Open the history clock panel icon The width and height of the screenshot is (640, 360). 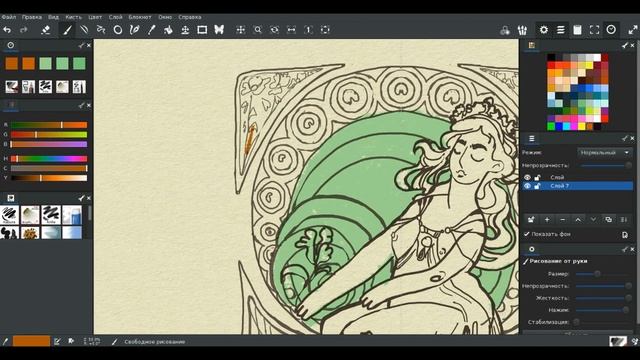tap(611, 30)
